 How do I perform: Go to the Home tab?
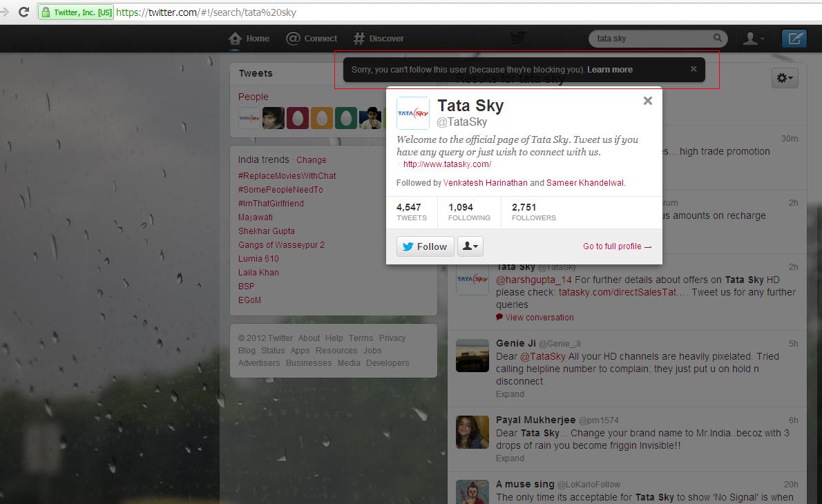coord(249,39)
